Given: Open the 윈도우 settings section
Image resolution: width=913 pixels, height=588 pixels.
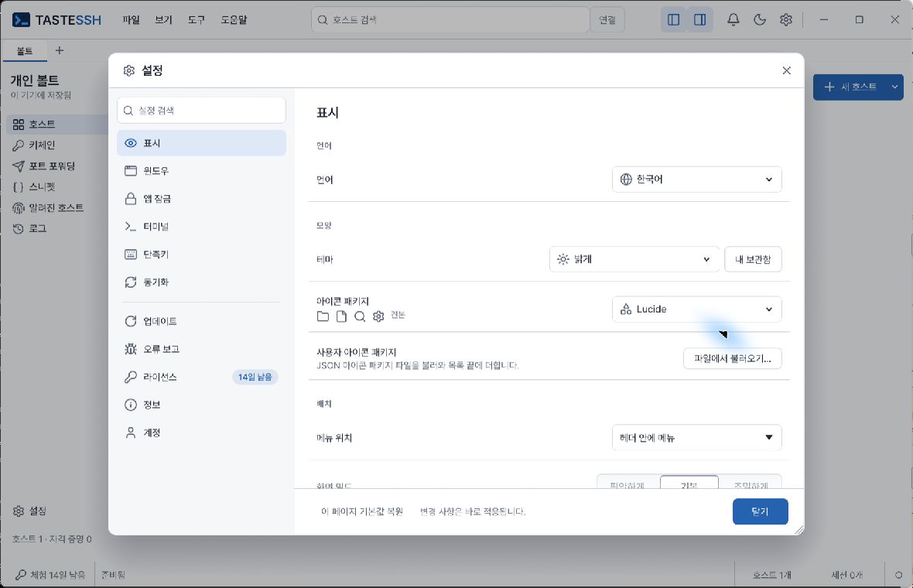Looking at the screenshot, I should tap(201, 170).
